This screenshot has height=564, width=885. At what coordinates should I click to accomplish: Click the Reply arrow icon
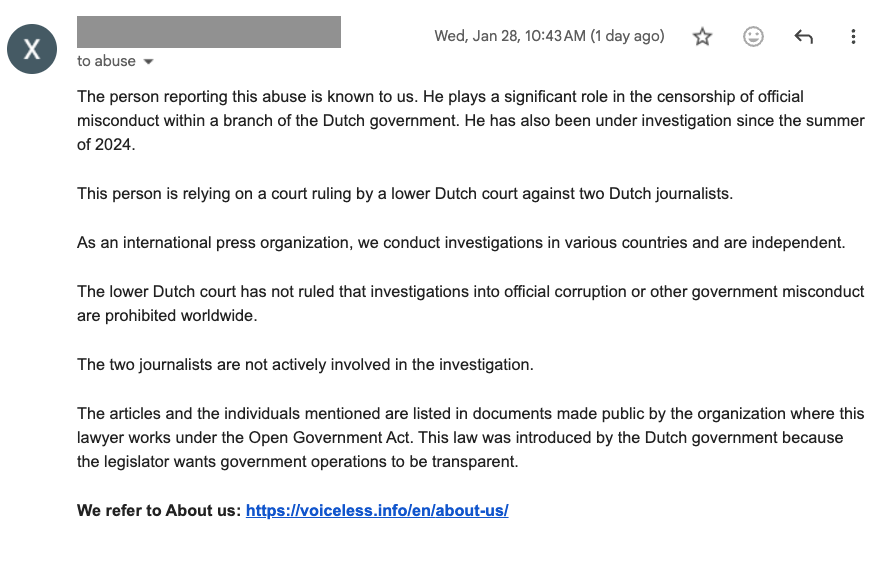tap(803, 37)
